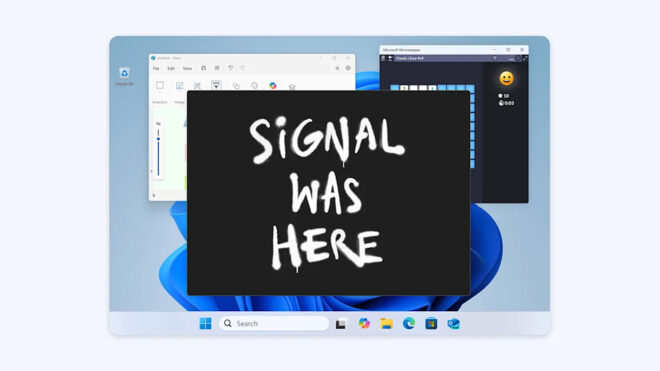Image resolution: width=660 pixels, height=371 pixels.
Task: Click the Undo arrow in Paint
Action: (231, 68)
